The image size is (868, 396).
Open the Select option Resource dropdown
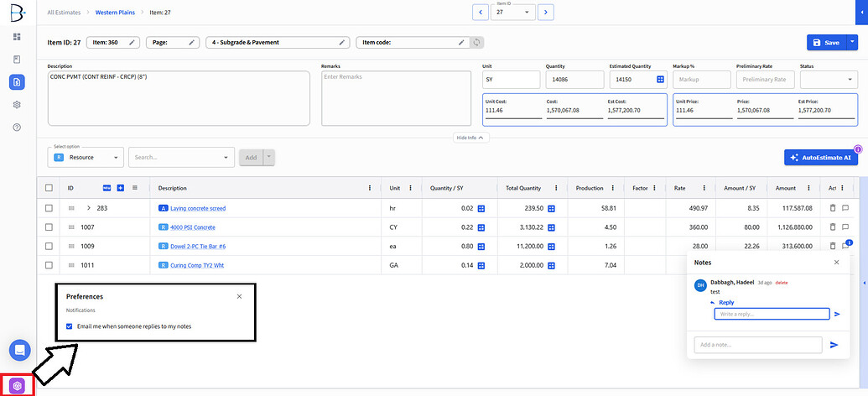coord(86,157)
